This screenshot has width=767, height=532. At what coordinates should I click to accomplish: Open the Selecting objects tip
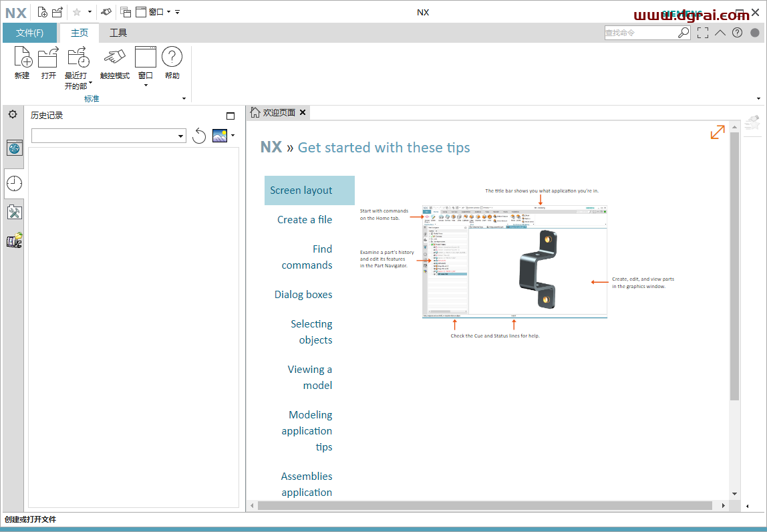pyautogui.click(x=311, y=331)
